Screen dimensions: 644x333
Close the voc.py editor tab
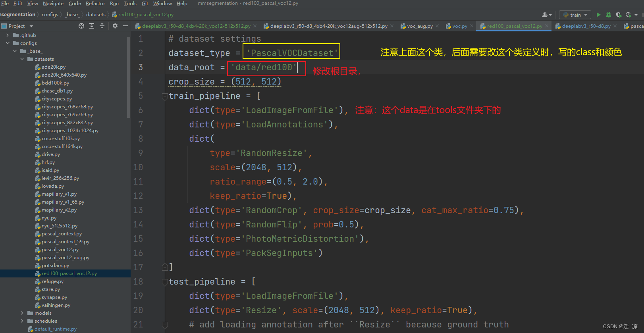(472, 26)
